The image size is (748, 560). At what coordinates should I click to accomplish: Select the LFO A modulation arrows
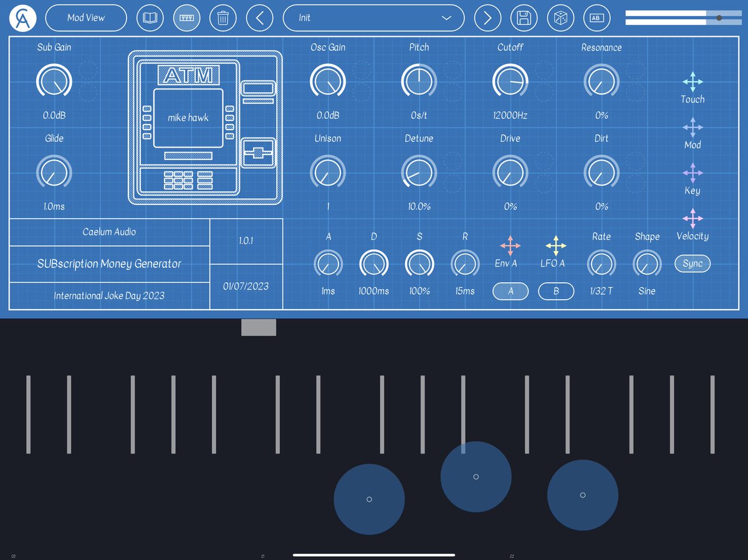coord(556,246)
